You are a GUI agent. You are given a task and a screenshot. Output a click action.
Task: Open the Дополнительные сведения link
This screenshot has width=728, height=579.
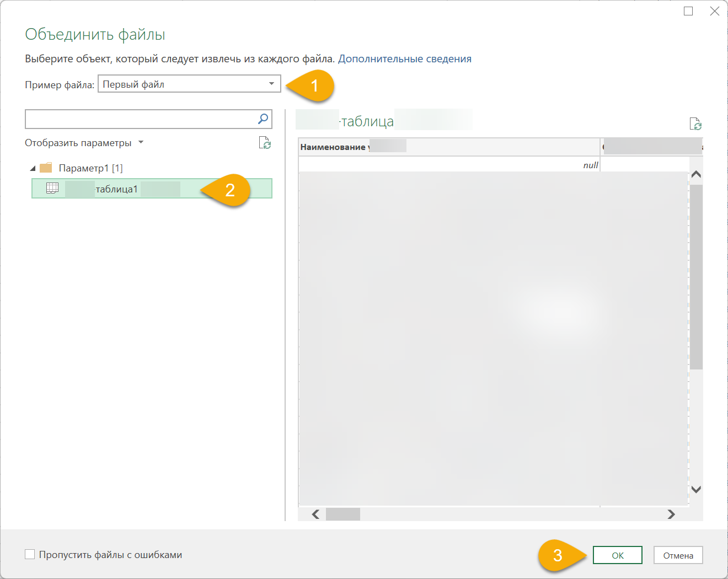(404, 59)
